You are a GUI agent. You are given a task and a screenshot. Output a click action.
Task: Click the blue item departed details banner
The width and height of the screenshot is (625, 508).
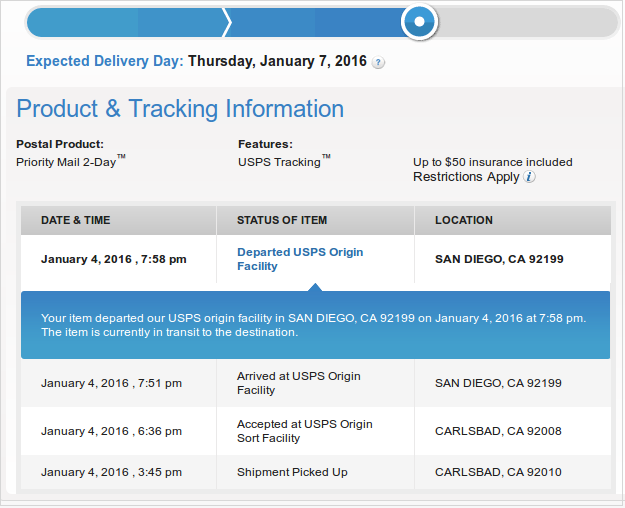tap(315, 325)
